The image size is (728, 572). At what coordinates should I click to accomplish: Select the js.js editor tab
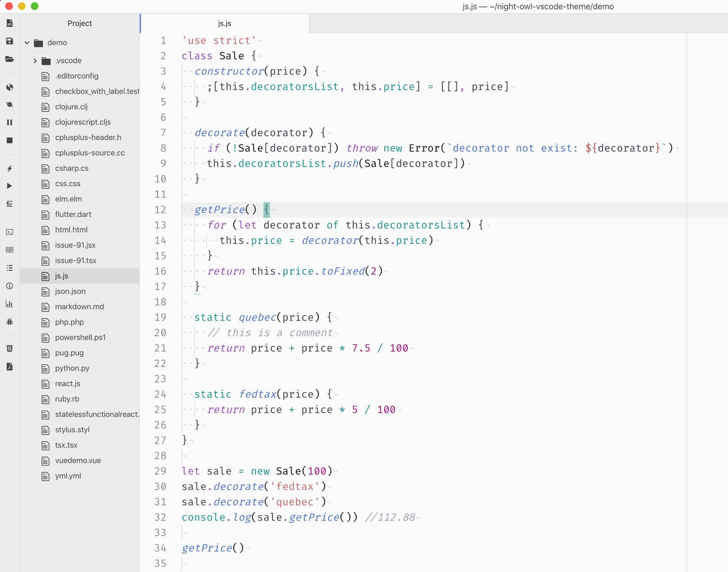tap(224, 23)
